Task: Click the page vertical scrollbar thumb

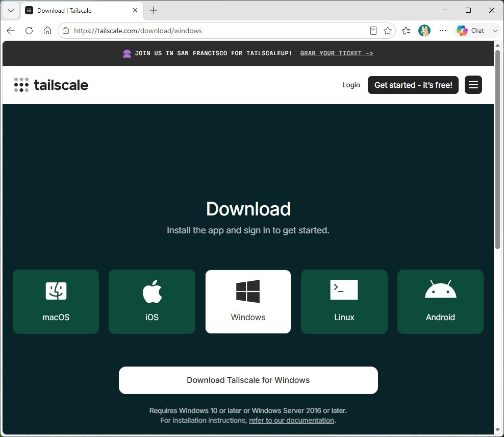Action: tap(497, 150)
